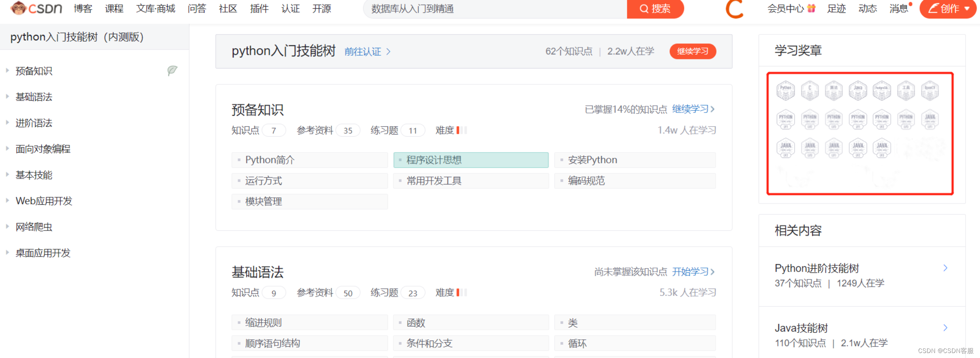Select the 算法 hexagon badge
980x358 pixels.
(834, 91)
